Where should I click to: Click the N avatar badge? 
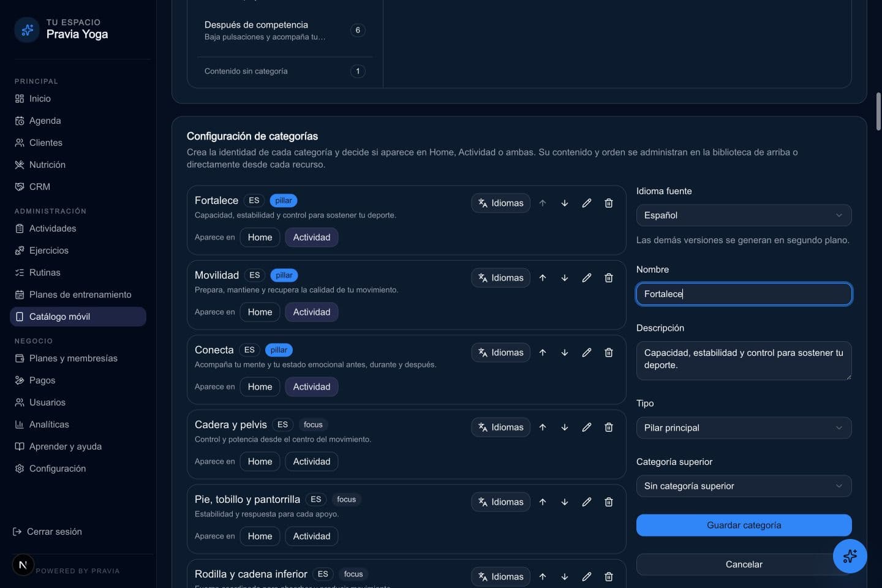point(23,565)
